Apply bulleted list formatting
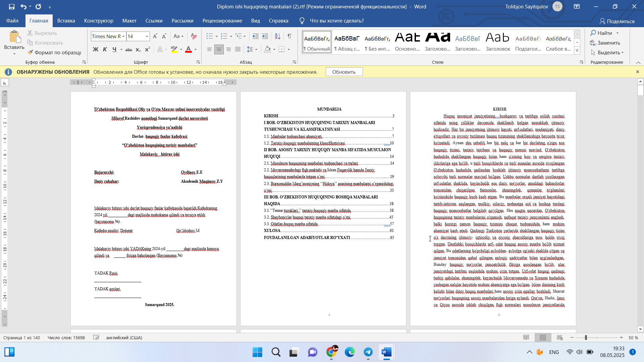This screenshot has height=362, width=644. (x=210, y=36)
